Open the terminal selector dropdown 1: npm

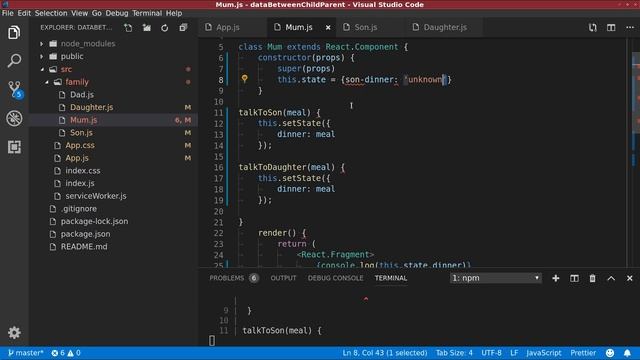pos(496,278)
